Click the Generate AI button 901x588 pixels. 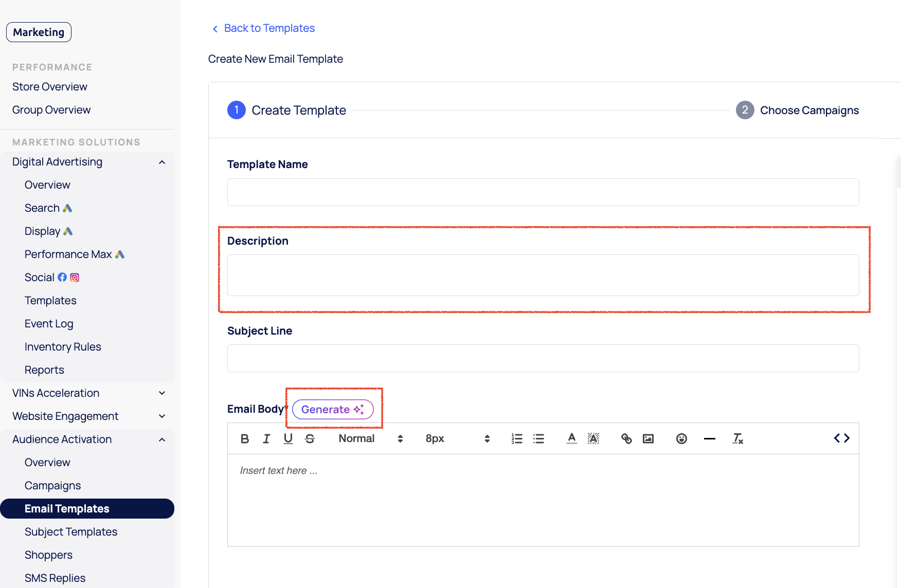point(333,410)
